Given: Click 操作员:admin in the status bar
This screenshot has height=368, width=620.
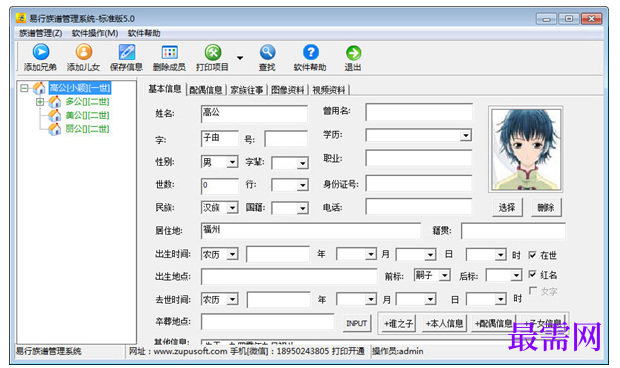Looking at the screenshot, I should (x=398, y=351).
